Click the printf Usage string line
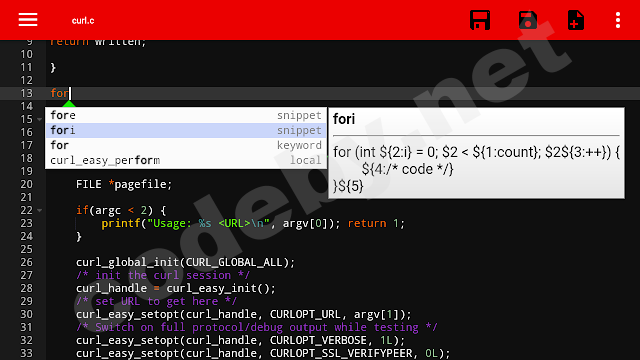Screen dimensions: 640x360 click(253, 224)
